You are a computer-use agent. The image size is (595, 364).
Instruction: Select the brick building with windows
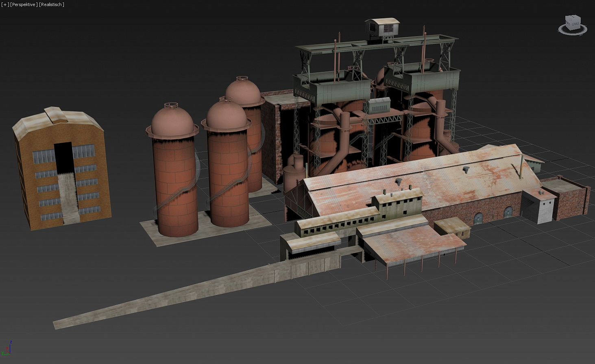coord(62,168)
